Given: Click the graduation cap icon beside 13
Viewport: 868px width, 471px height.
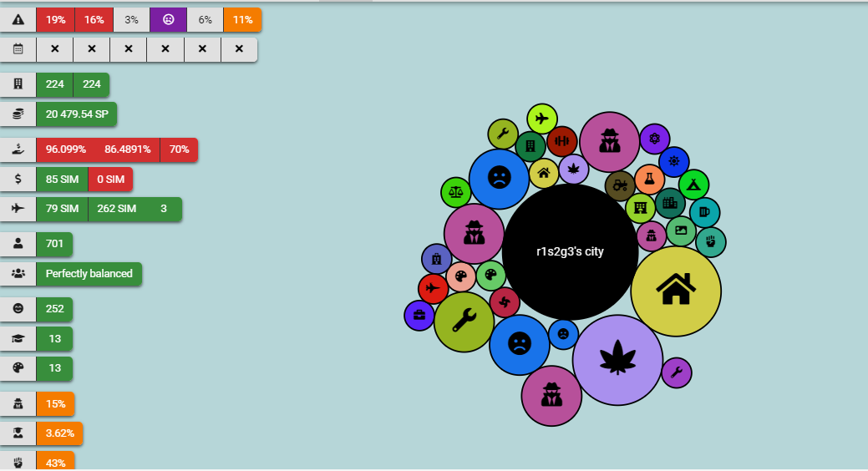Looking at the screenshot, I should (x=18, y=339).
